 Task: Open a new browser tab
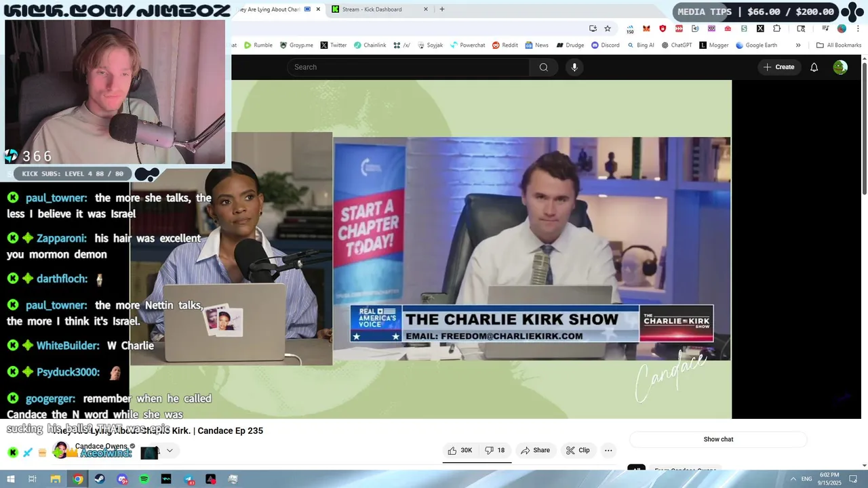tap(442, 9)
